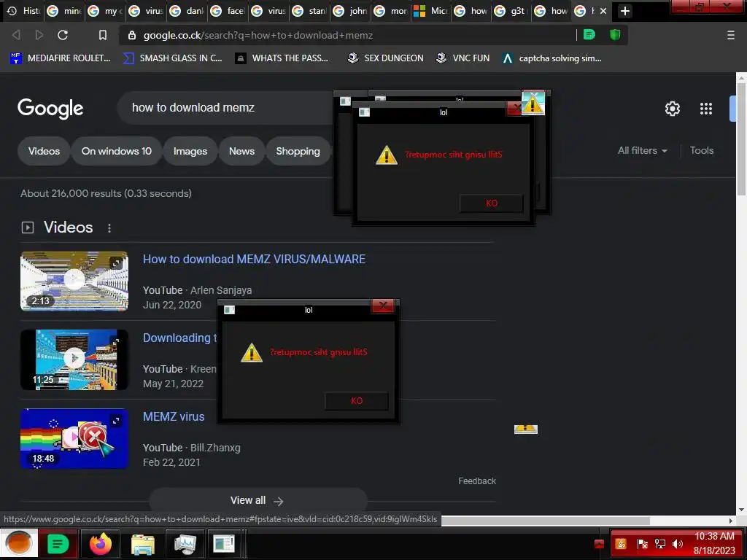Switch to the john tab
This screenshot has width=747, height=560.
(x=351, y=10)
